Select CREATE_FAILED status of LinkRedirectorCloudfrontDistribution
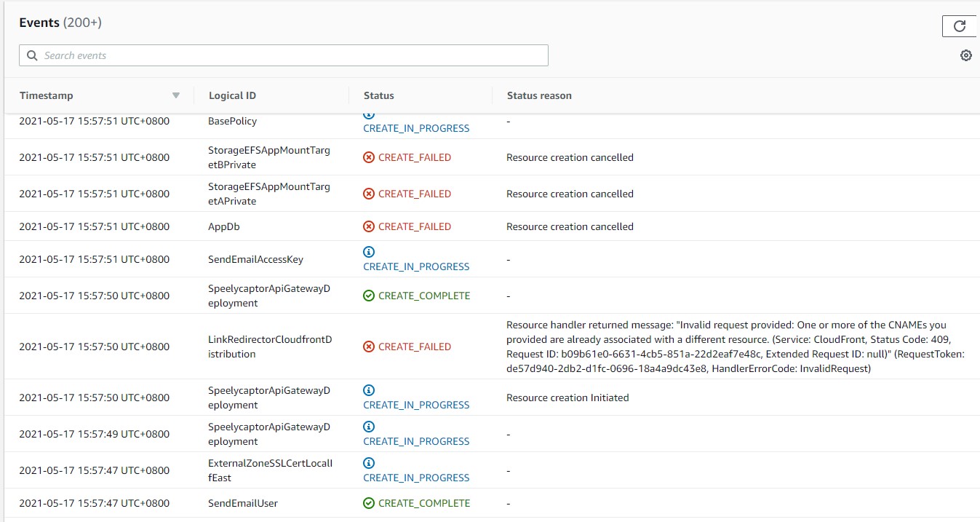The height and width of the screenshot is (522, 980). (415, 347)
